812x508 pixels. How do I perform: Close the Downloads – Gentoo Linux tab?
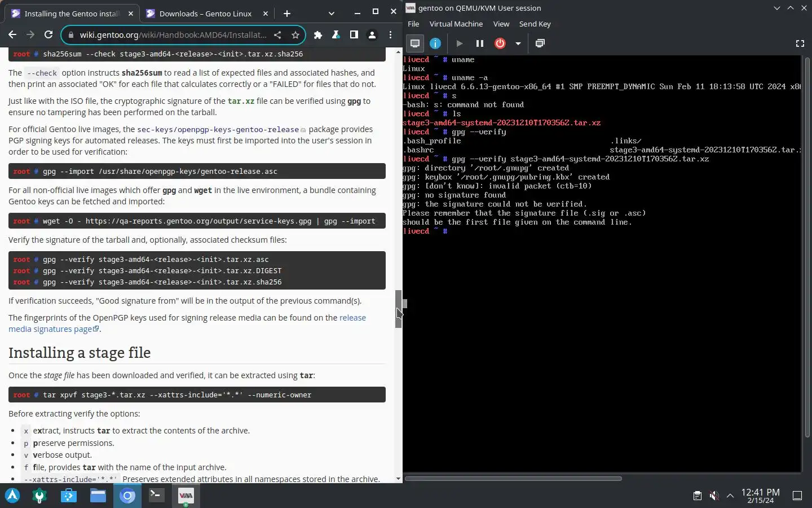click(x=265, y=14)
